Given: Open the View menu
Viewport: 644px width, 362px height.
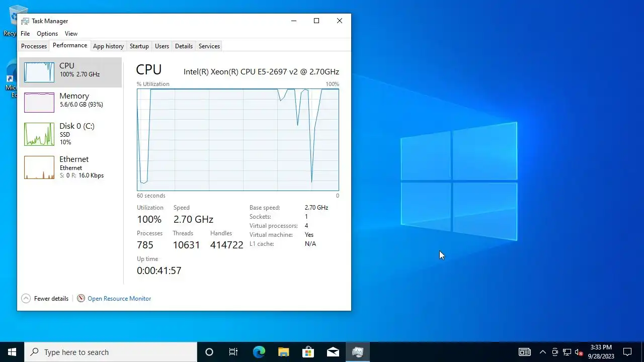Looking at the screenshot, I should point(71,34).
